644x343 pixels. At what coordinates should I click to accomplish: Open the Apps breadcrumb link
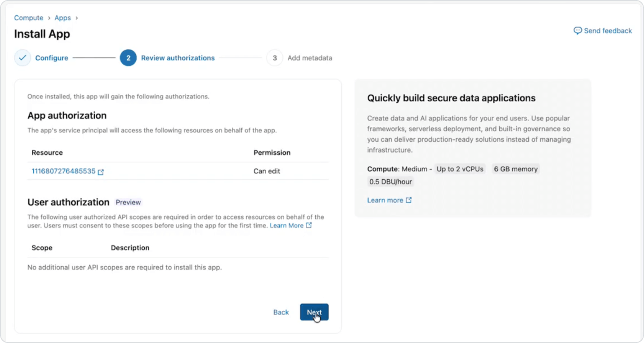pos(63,18)
